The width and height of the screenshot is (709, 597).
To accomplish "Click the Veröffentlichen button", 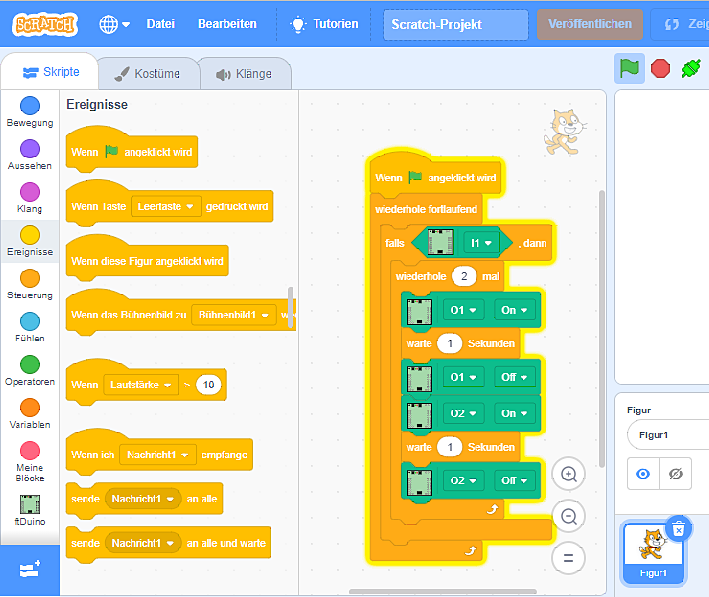I will click(589, 24).
